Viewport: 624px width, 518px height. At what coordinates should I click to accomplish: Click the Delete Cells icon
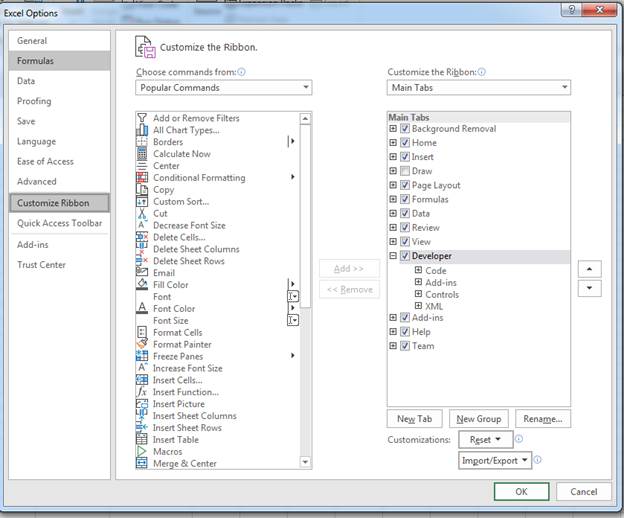tap(142, 237)
